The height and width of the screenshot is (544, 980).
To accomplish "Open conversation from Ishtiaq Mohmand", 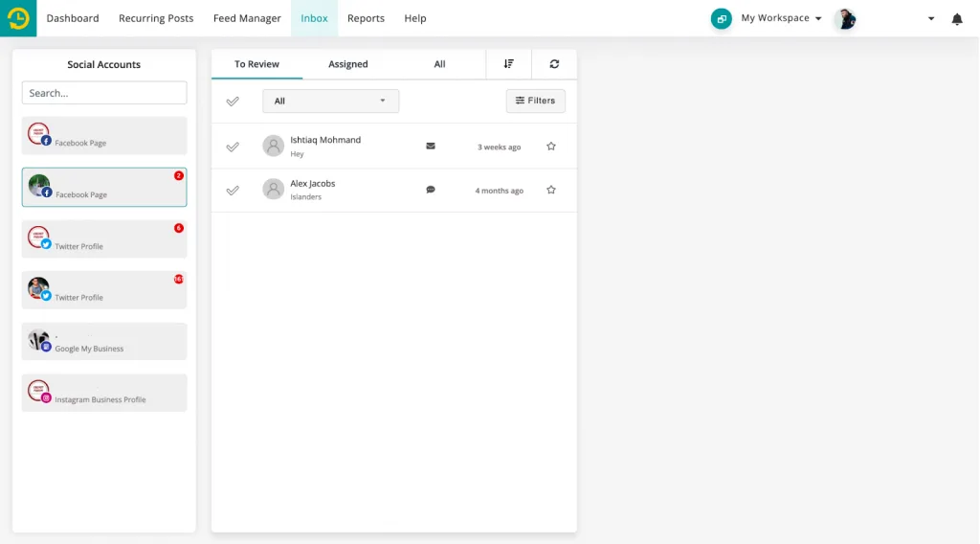I will pyautogui.click(x=393, y=147).
